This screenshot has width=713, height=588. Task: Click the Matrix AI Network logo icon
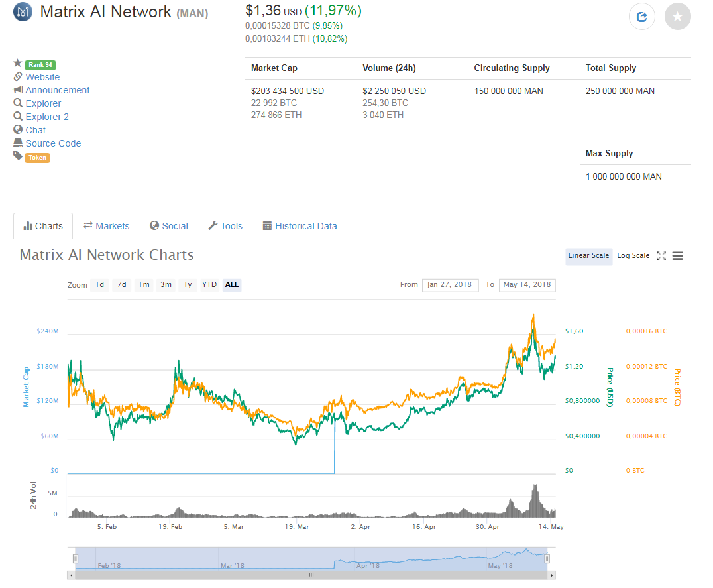[x=23, y=11]
